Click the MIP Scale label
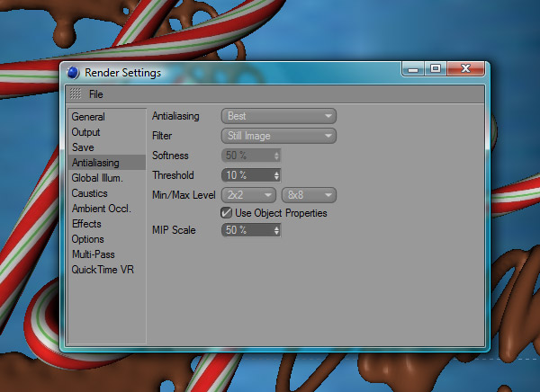Image resolution: width=540 pixels, height=392 pixels. pyautogui.click(x=174, y=230)
